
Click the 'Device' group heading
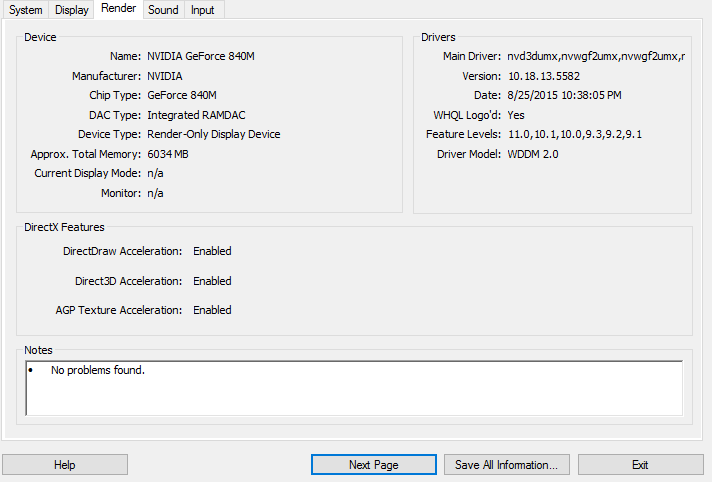[x=40, y=37]
